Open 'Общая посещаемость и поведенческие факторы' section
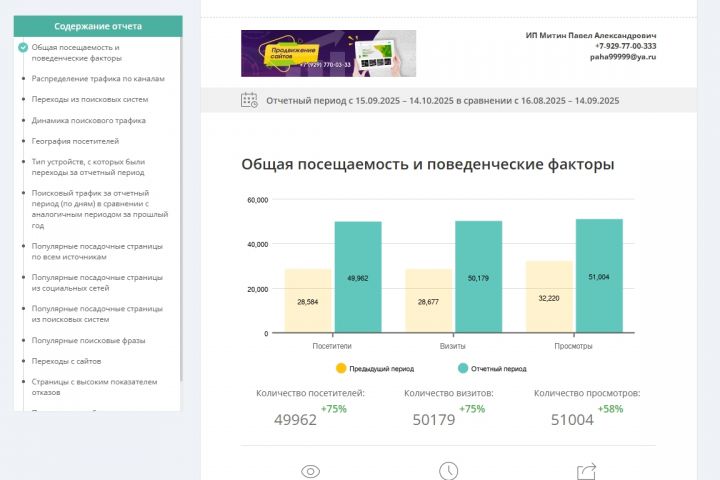 pyautogui.click(x=76, y=53)
